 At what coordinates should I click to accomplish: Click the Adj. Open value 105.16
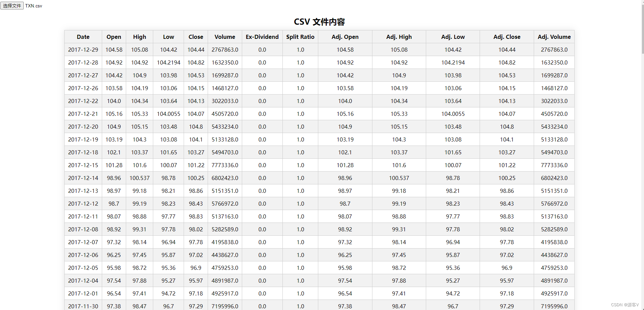(x=345, y=114)
